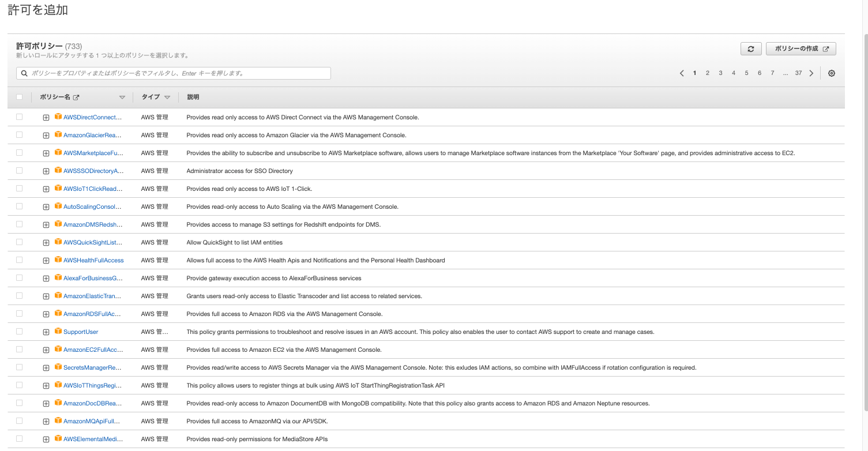Image resolution: width=868 pixels, height=451 pixels.
Task: Expand details for SupportUser policy
Action: [x=46, y=332]
